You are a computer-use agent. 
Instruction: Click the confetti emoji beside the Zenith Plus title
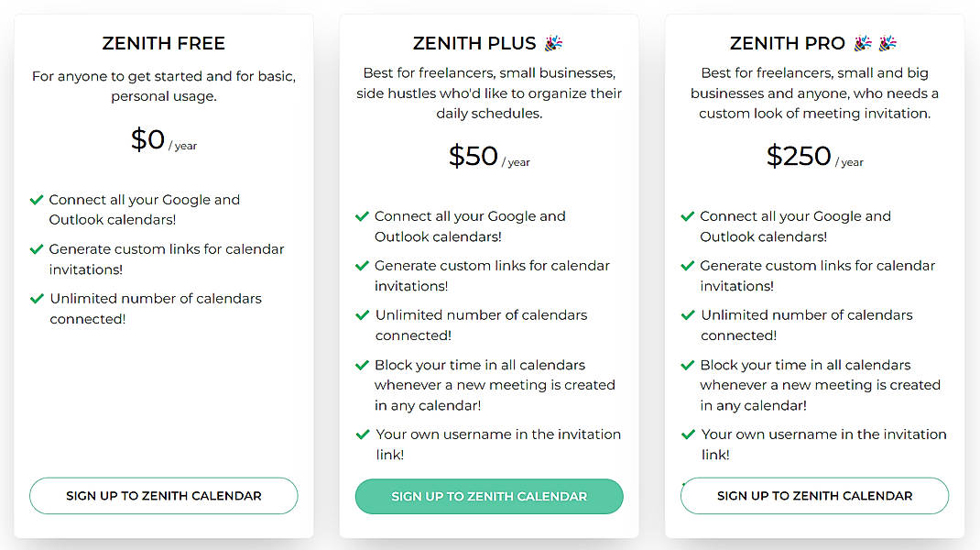pos(552,42)
